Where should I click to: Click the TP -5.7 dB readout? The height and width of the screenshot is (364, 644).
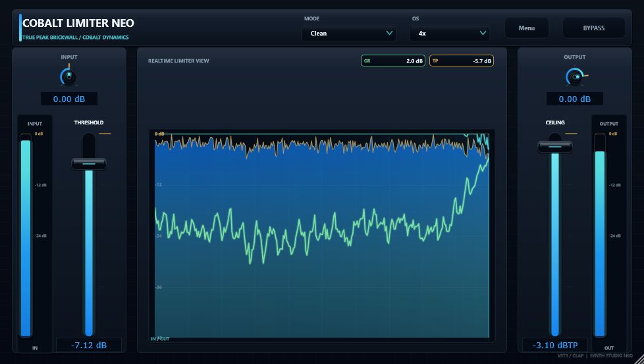click(461, 61)
